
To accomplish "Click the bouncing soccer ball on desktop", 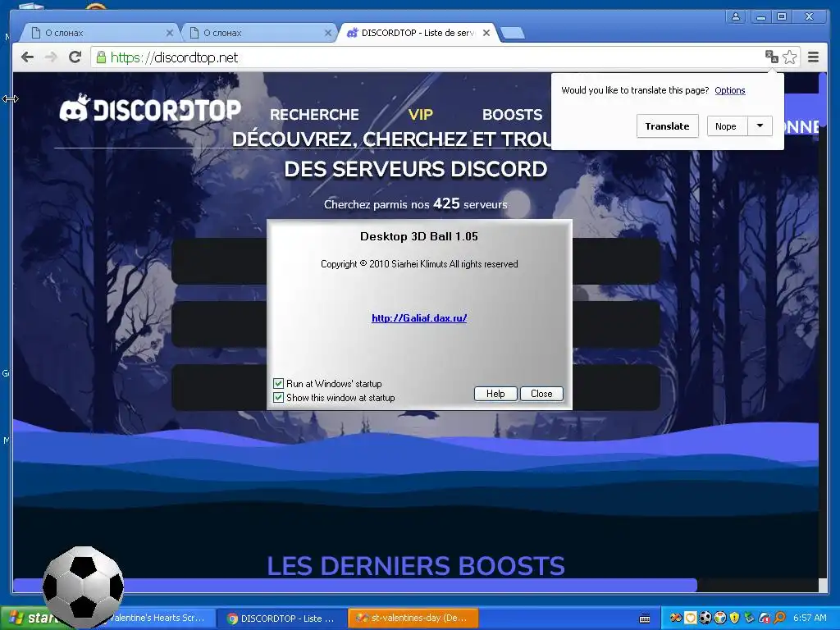I will (x=83, y=587).
